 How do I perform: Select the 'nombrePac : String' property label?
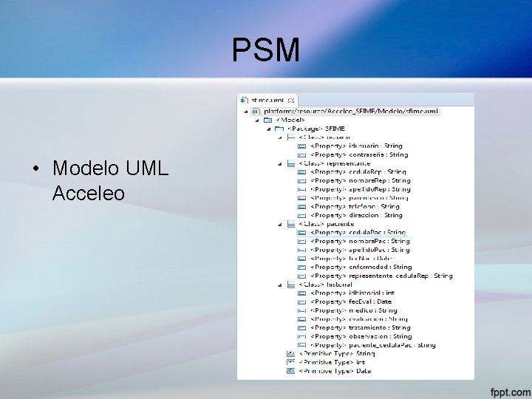click(x=361, y=241)
